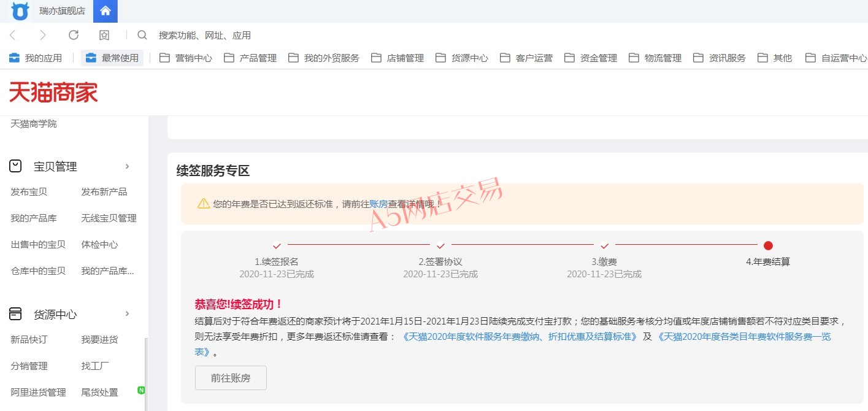Select step 1.续签报名 checkmark
Image resolution: width=868 pixels, height=411 pixels.
click(277, 245)
